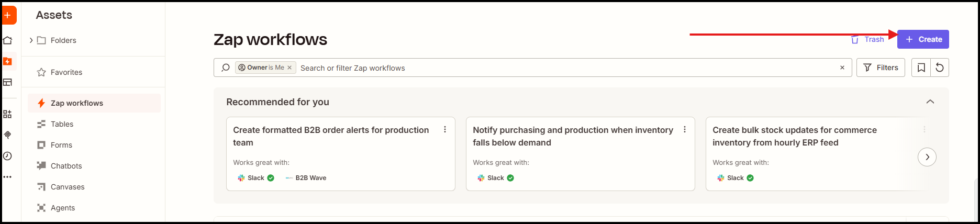Click the three-dots More icon in rail
The image size is (980, 224).
pos(8,177)
